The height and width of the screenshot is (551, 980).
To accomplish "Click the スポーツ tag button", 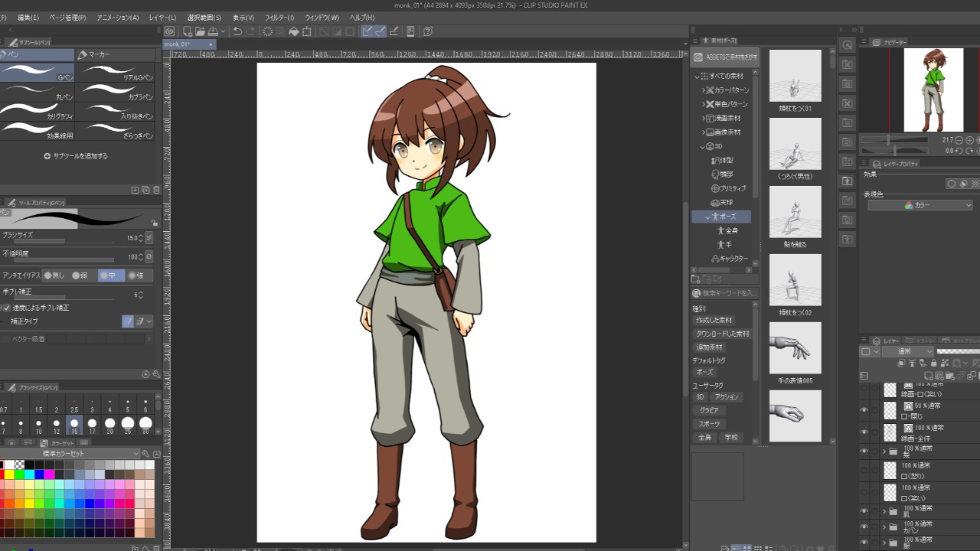I will pos(709,424).
